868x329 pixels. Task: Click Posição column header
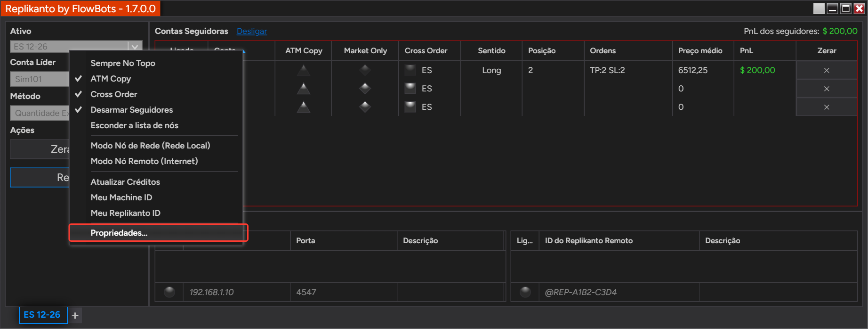[x=553, y=50]
